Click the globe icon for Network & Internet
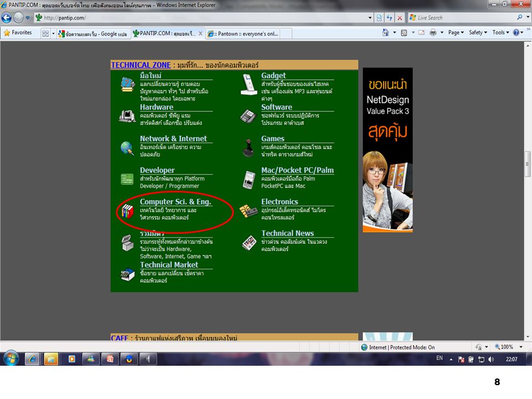 (x=127, y=149)
